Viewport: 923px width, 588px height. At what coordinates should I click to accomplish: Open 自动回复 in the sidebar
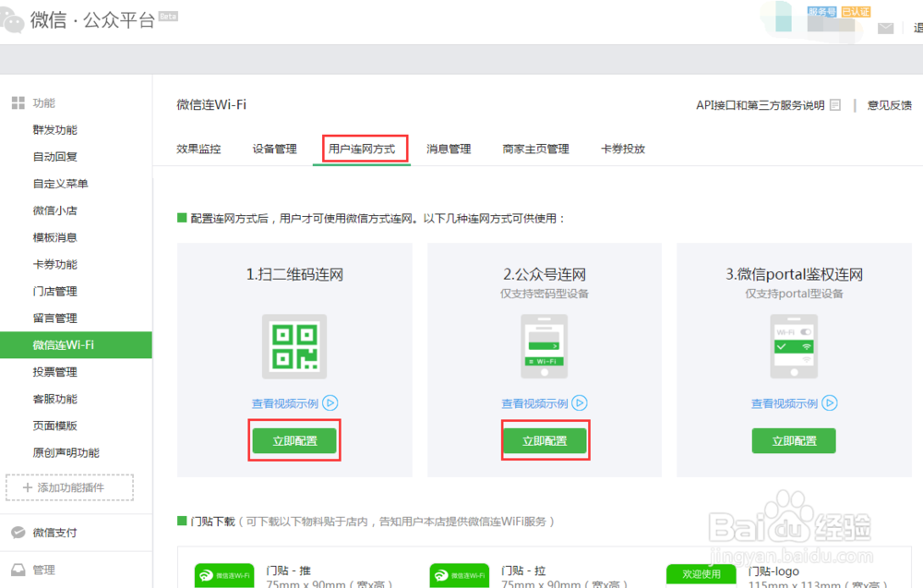(54, 157)
